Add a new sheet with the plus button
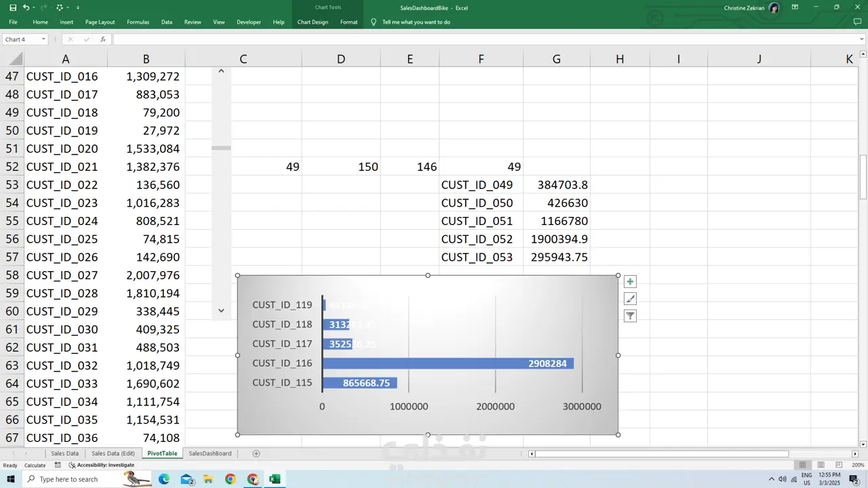Screen dimensions: 868x488 [x=256, y=453]
